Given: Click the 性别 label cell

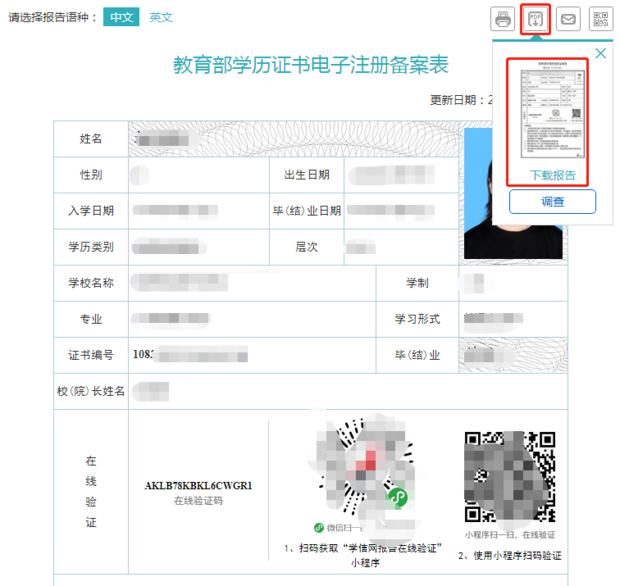Looking at the screenshot, I should [91, 175].
